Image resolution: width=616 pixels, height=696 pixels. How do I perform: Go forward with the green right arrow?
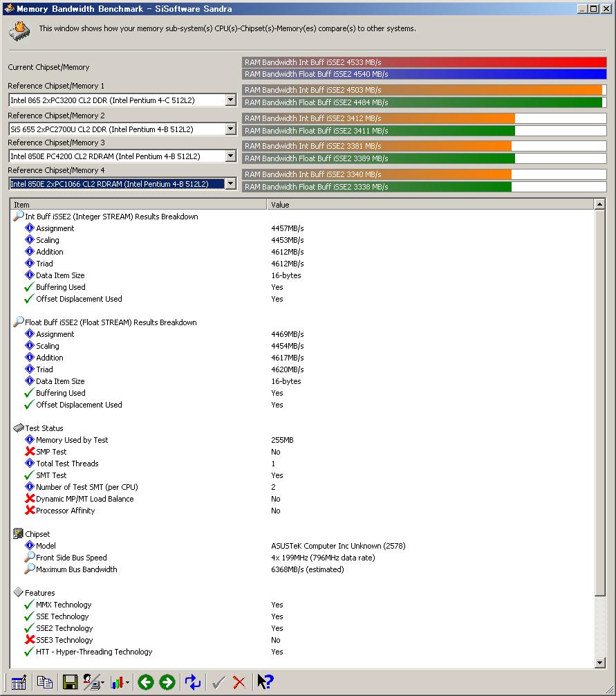(167, 682)
